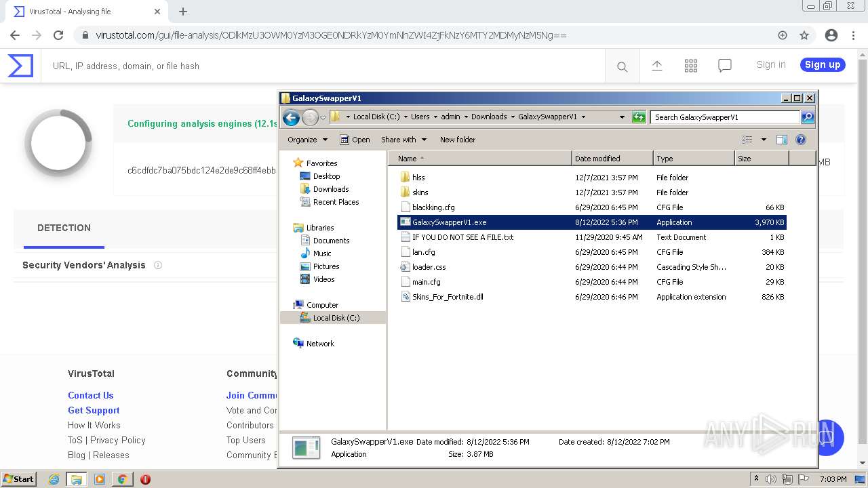The image size is (868, 488).
Task: Sort files by Date modified column
Action: [612, 159]
